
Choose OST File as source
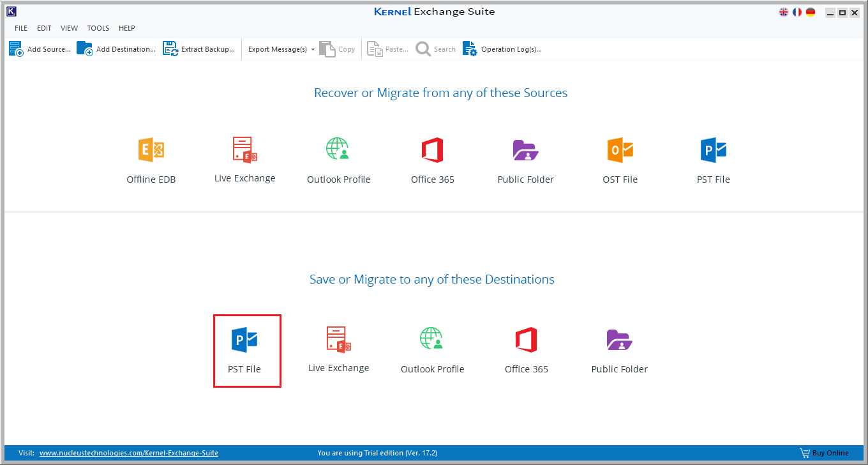pos(620,161)
